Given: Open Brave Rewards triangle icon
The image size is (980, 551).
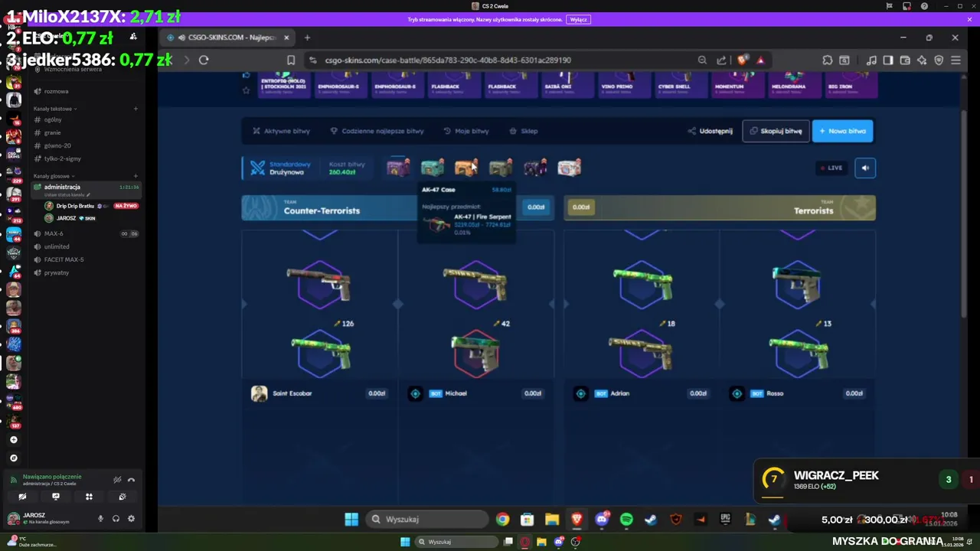Looking at the screenshot, I should coord(760,60).
